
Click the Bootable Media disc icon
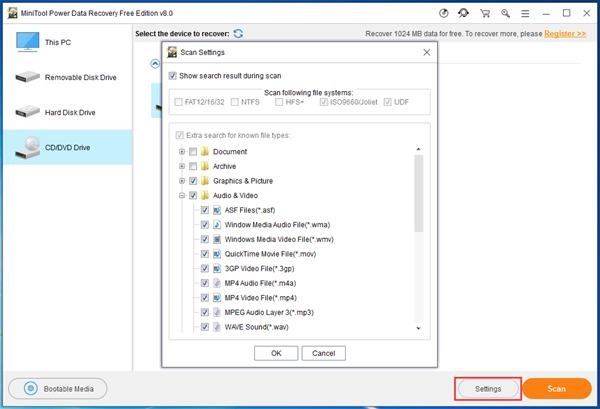(31, 389)
